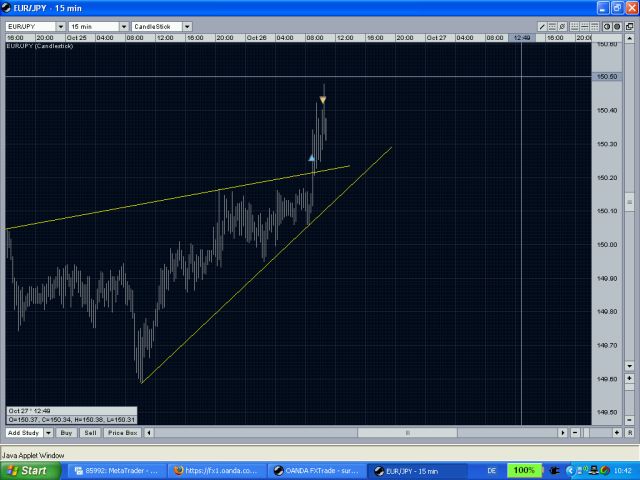Click the first grid layout icon
The height and width of the screenshot is (480, 640).
pyautogui.click(x=574, y=27)
